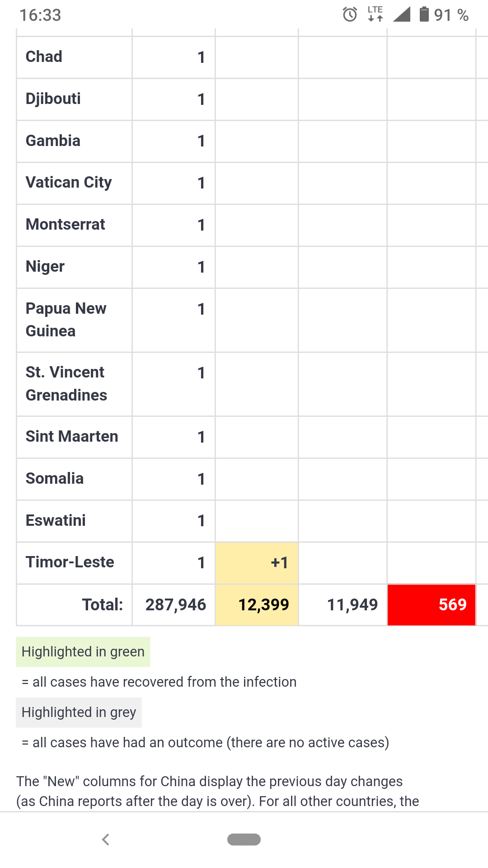The width and height of the screenshot is (488, 868).
Task: Tap the total deaths value 11,949
Action: click(x=352, y=605)
